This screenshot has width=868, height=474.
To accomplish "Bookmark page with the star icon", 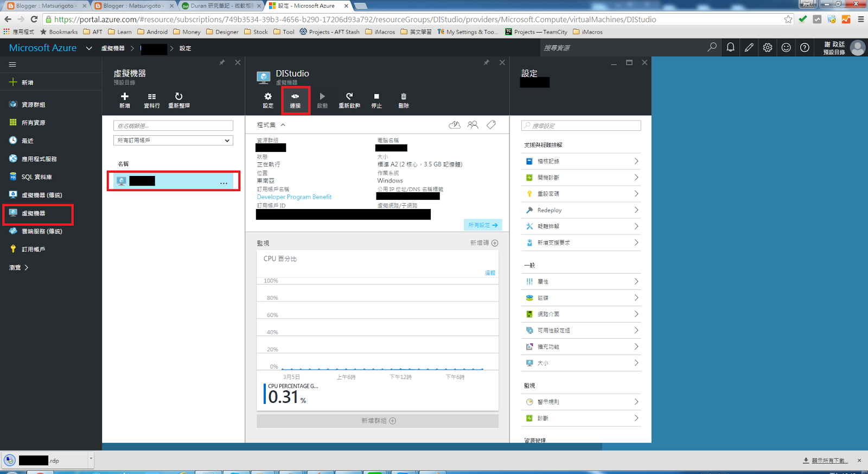I will coord(788,19).
